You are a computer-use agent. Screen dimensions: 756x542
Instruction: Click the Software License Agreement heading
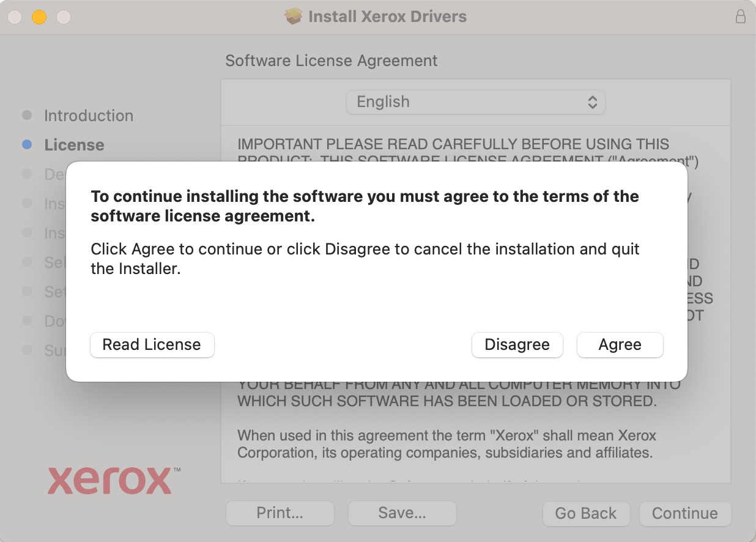[331, 61]
